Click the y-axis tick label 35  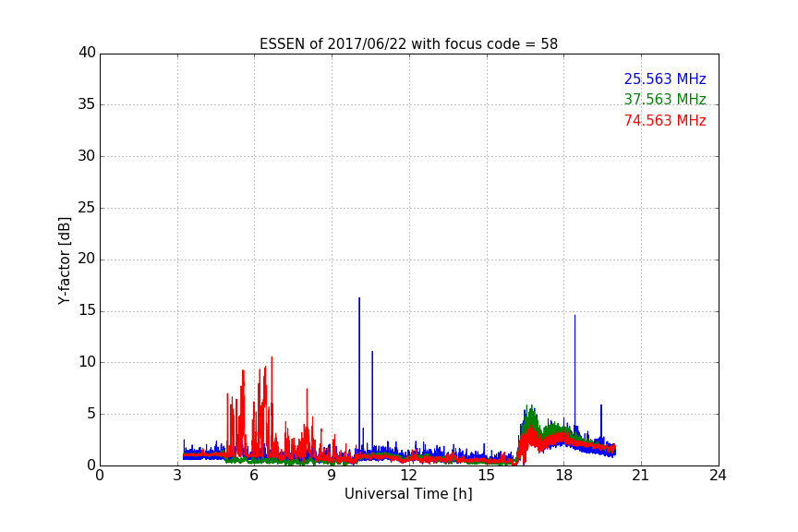coord(87,104)
